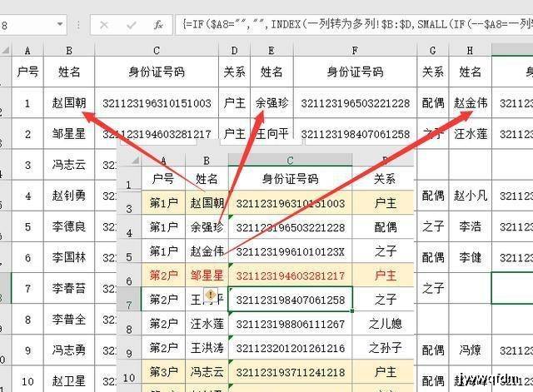Click cell 李春苔 in outer sheet
The width and height of the screenshot is (533, 392).
(x=69, y=289)
